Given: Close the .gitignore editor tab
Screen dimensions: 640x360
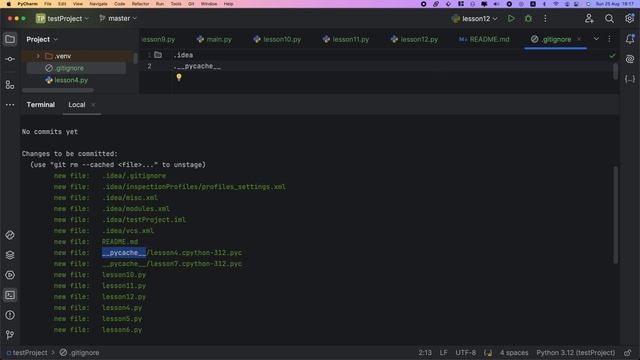Looking at the screenshot, I should click(579, 39).
